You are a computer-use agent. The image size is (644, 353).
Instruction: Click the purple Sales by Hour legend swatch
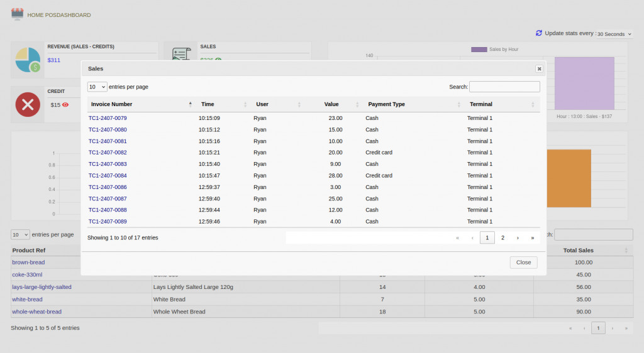pyautogui.click(x=479, y=49)
